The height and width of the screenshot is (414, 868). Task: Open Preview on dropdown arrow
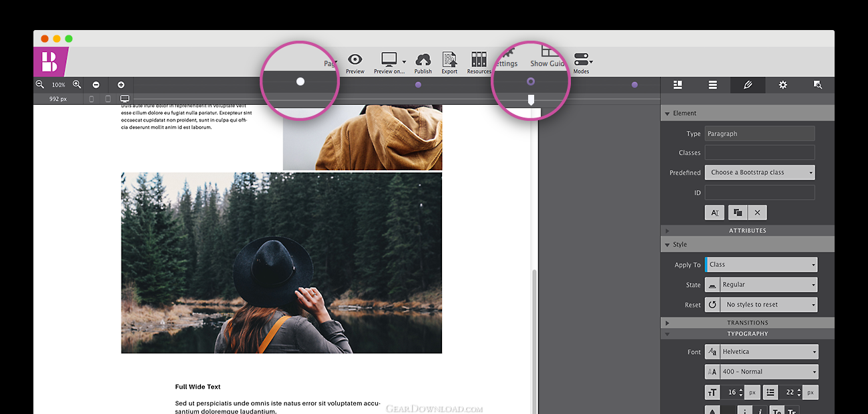tap(404, 63)
